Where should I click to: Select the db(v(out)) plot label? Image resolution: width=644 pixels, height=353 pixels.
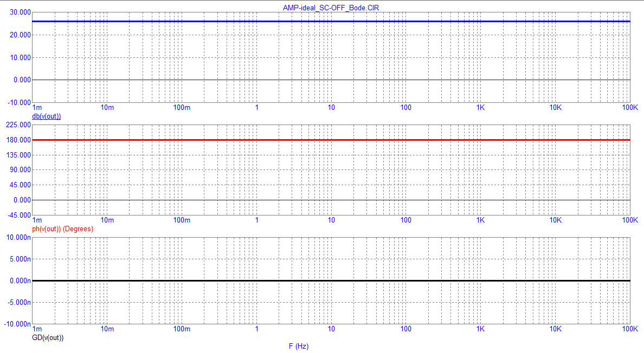coord(47,116)
